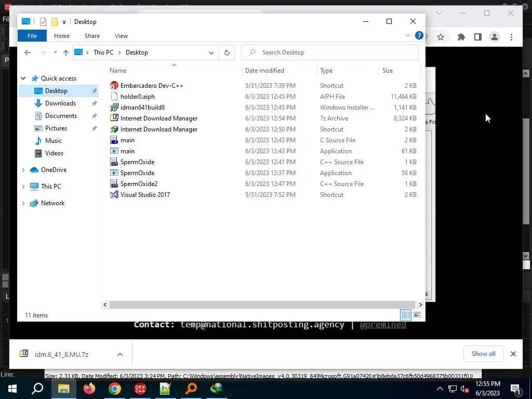
Task: Open Documents in Quick access
Action: coord(61,116)
